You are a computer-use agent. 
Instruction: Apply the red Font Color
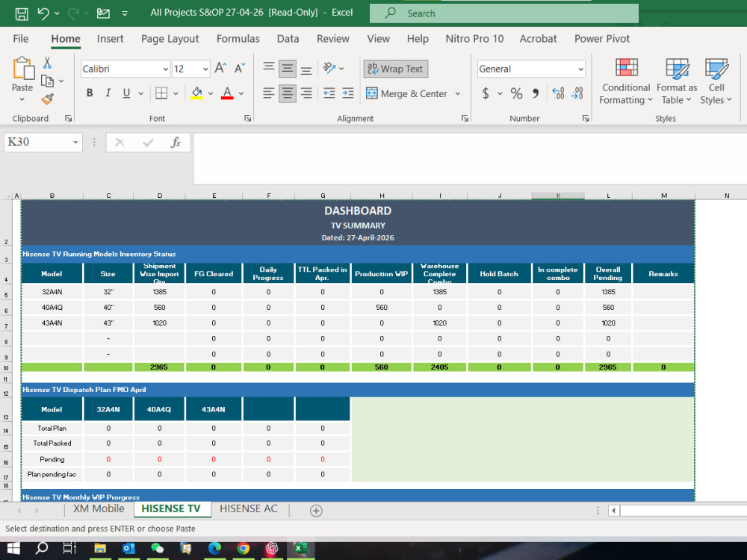click(227, 93)
